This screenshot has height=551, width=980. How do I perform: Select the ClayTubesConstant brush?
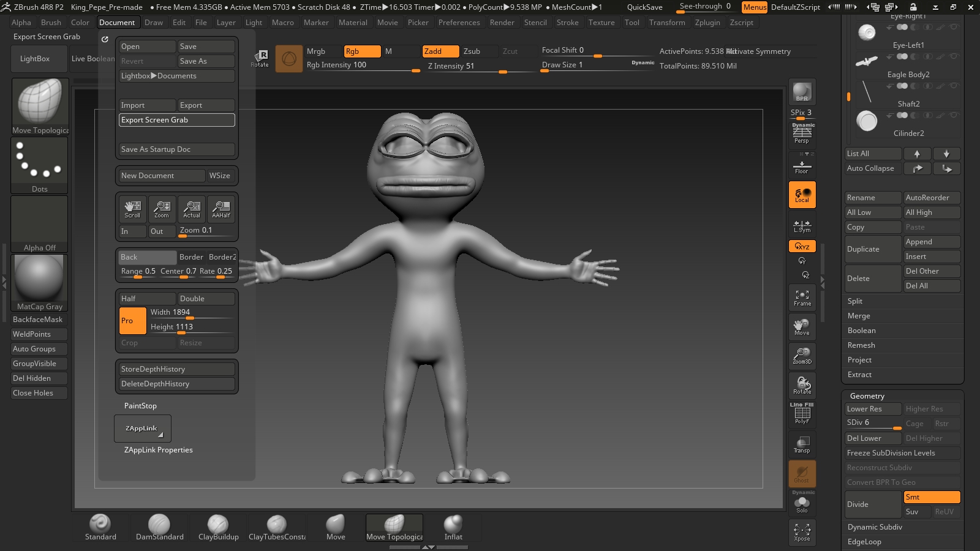[277, 528]
